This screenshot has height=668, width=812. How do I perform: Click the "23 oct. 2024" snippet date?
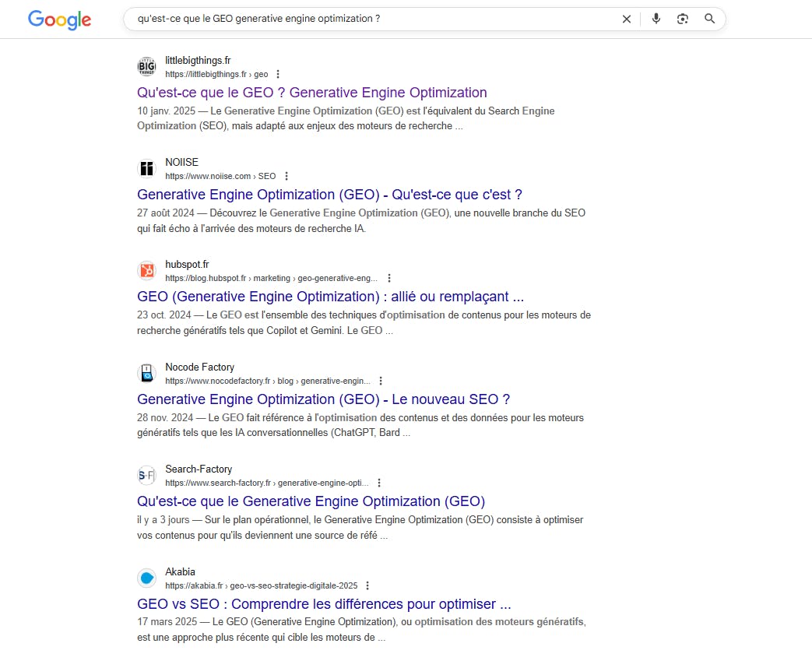point(164,315)
